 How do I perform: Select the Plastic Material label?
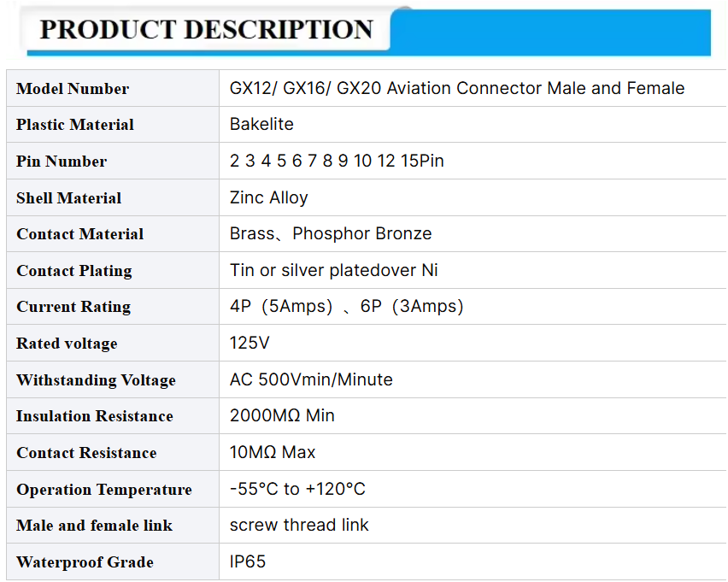pos(74,125)
